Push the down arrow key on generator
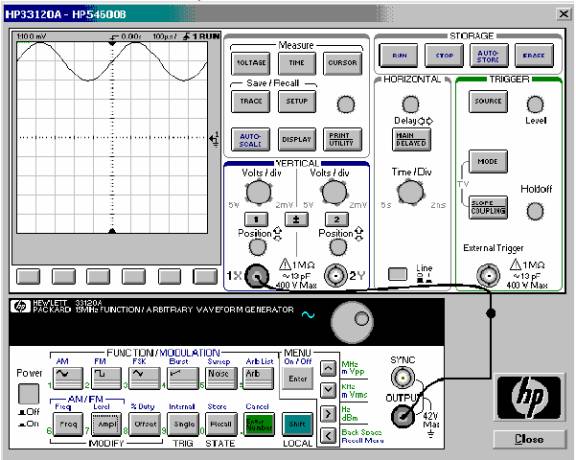 [328, 390]
